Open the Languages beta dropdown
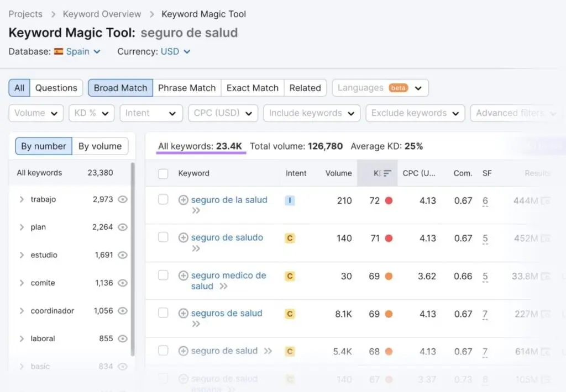Screen dimensions: 566x392 (380, 88)
